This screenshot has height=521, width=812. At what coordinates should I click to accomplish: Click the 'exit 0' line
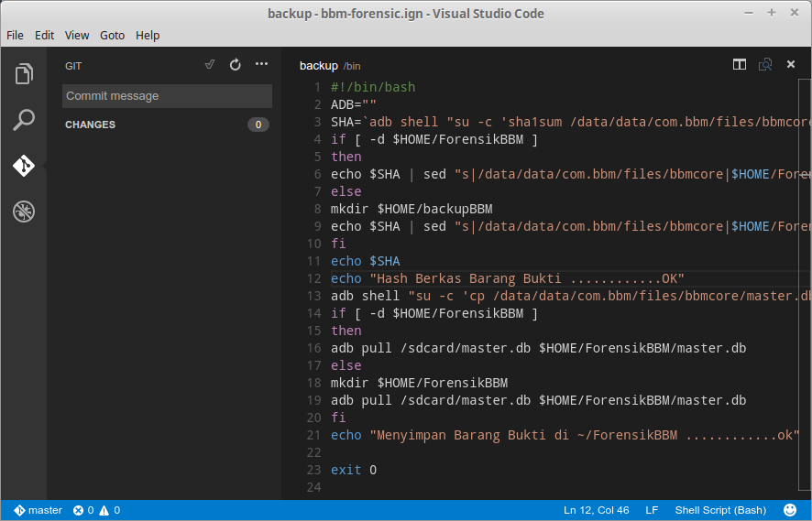pos(354,470)
